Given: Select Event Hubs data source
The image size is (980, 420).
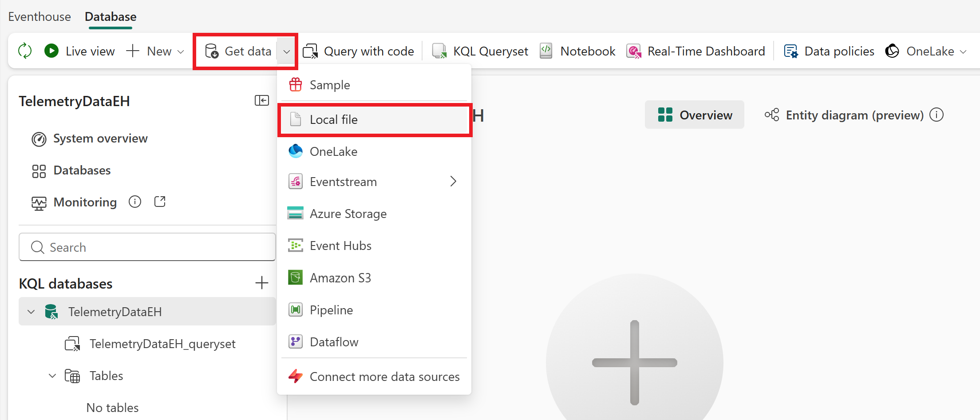Looking at the screenshot, I should coord(374,246).
